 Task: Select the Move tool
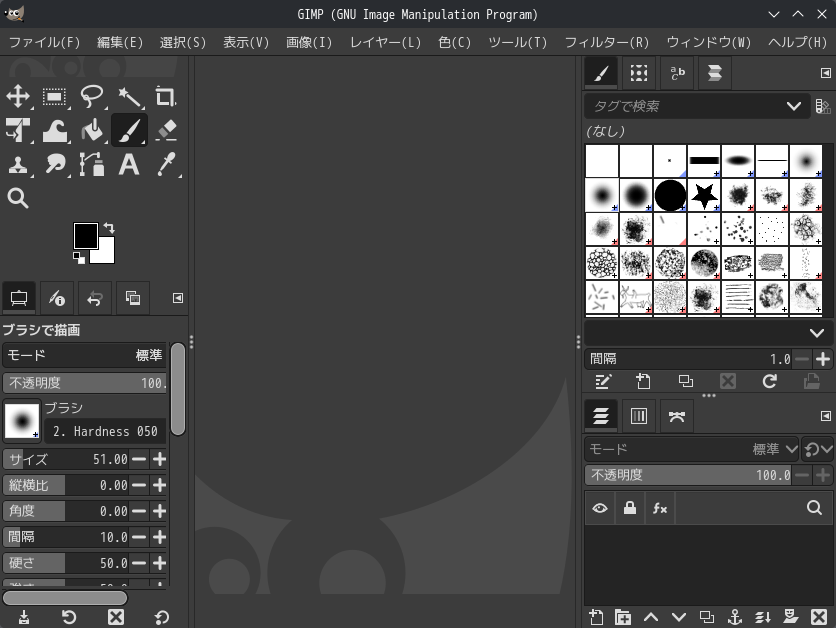(18, 97)
